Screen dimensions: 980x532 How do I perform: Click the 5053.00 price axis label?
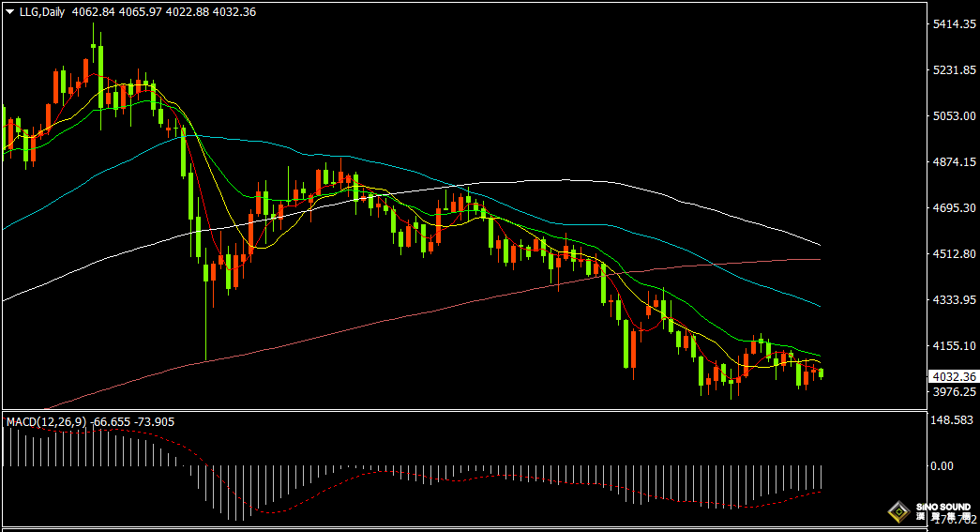(954, 115)
